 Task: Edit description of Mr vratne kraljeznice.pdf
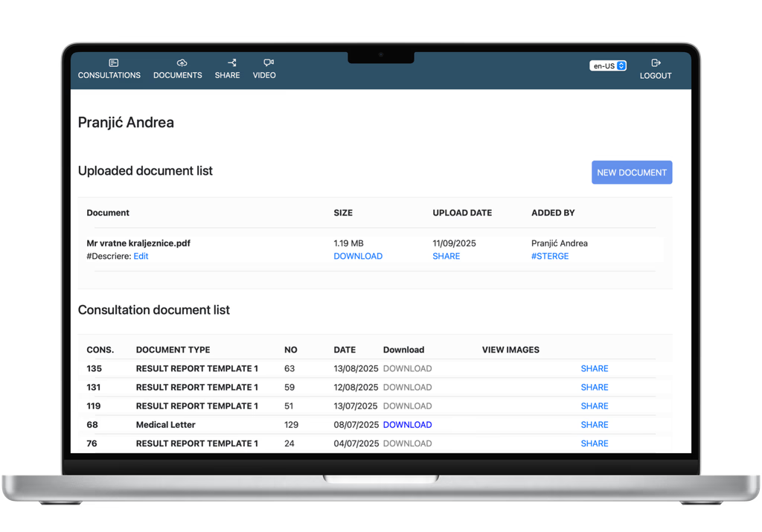141,256
